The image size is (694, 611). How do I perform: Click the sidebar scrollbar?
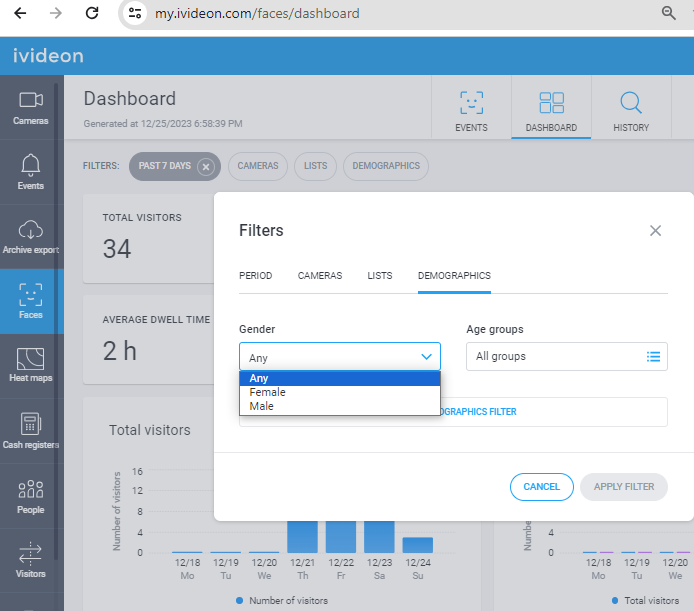point(56,321)
